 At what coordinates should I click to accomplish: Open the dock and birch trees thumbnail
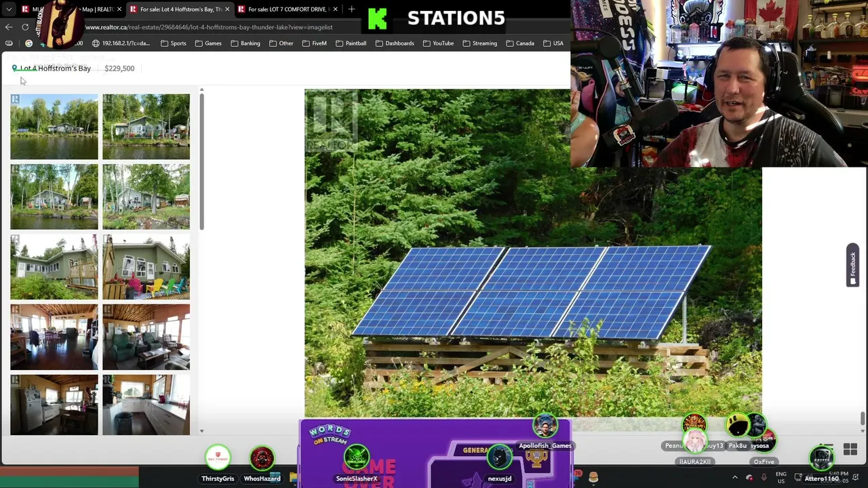pyautogui.click(x=54, y=197)
